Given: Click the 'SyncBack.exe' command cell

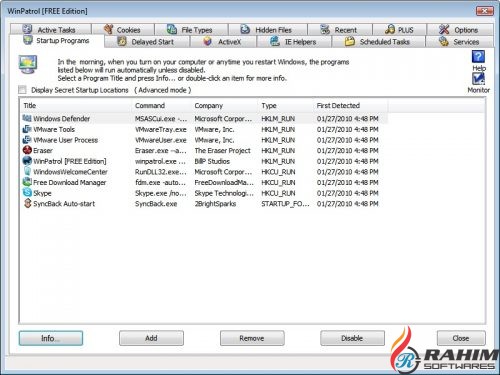Looking at the screenshot, I should click(x=156, y=204).
